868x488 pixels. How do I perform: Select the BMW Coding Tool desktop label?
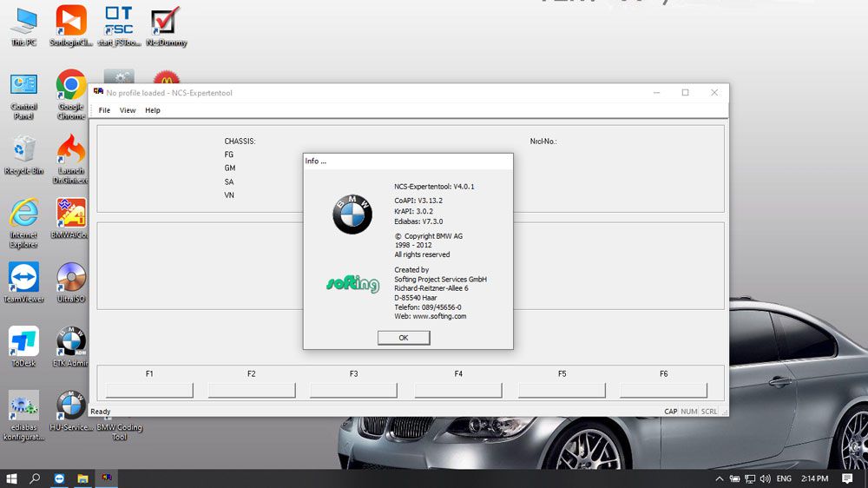point(119,432)
